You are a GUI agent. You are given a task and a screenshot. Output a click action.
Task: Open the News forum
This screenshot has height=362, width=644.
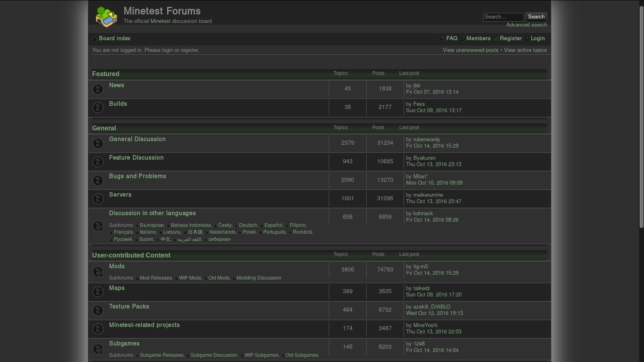(x=117, y=85)
